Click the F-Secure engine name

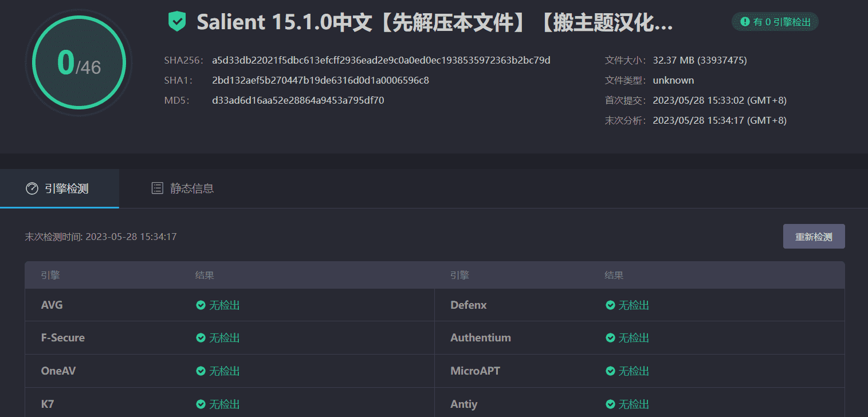coord(63,338)
